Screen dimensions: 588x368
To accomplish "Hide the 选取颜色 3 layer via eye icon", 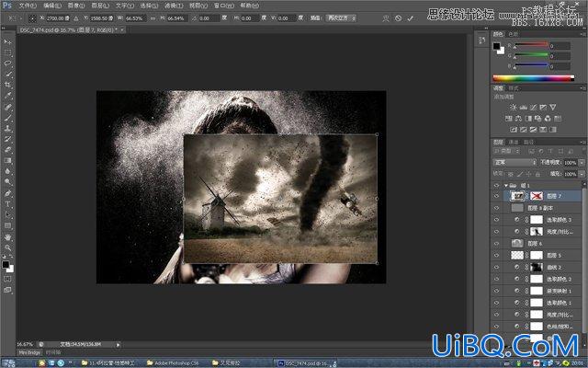I will (496, 220).
